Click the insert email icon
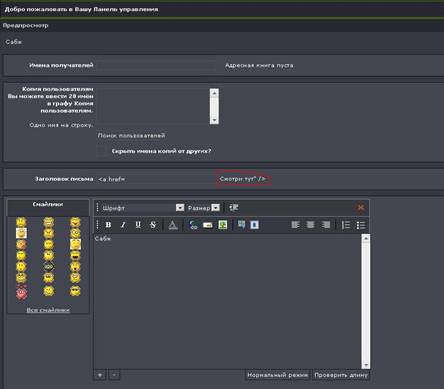The width and height of the screenshot is (444, 389). tap(208, 225)
